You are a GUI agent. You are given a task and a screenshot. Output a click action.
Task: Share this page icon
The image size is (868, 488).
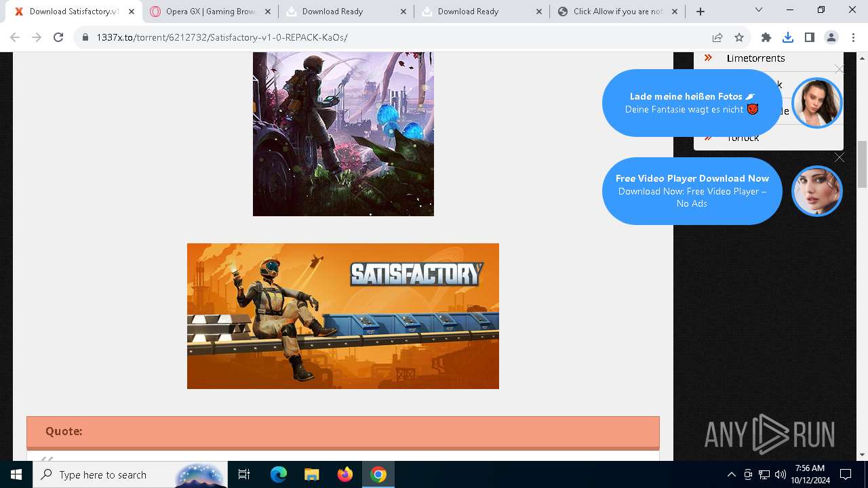(x=717, y=37)
